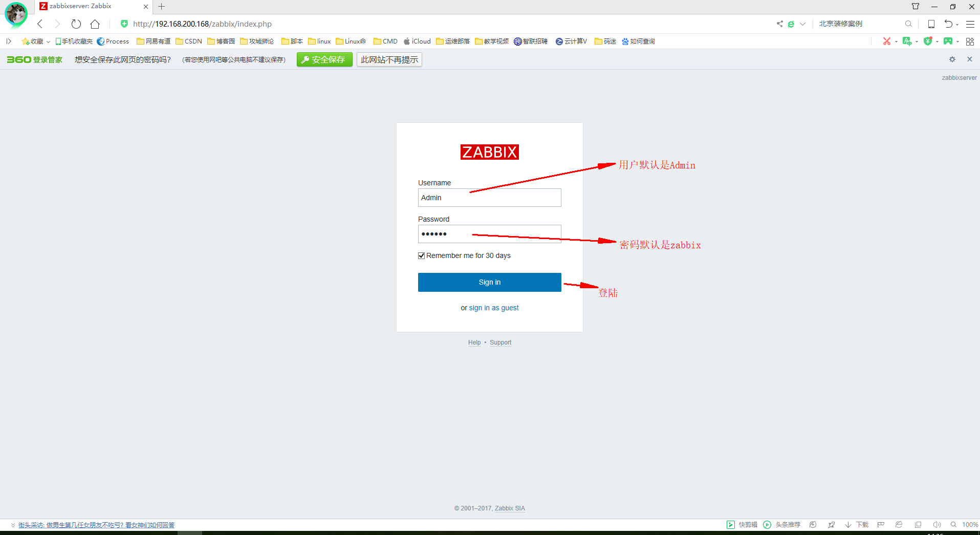The height and width of the screenshot is (535, 980).
Task: Open the browser home page icon
Action: click(95, 24)
